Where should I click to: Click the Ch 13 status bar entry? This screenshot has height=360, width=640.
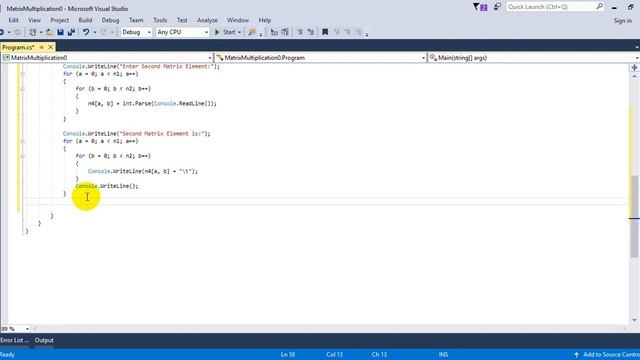(379, 355)
